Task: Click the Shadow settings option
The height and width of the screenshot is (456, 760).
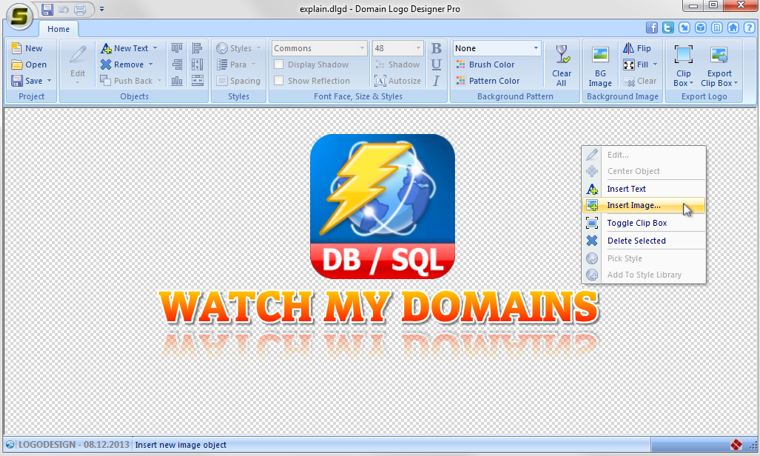Action: (397, 64)
